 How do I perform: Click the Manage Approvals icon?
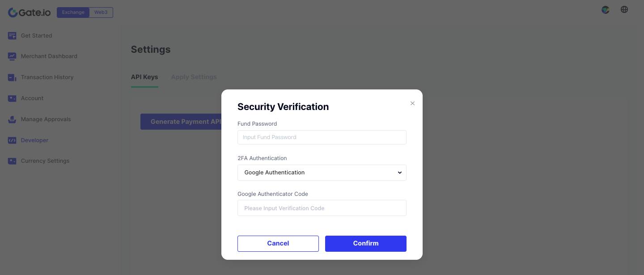coord(12,119)
